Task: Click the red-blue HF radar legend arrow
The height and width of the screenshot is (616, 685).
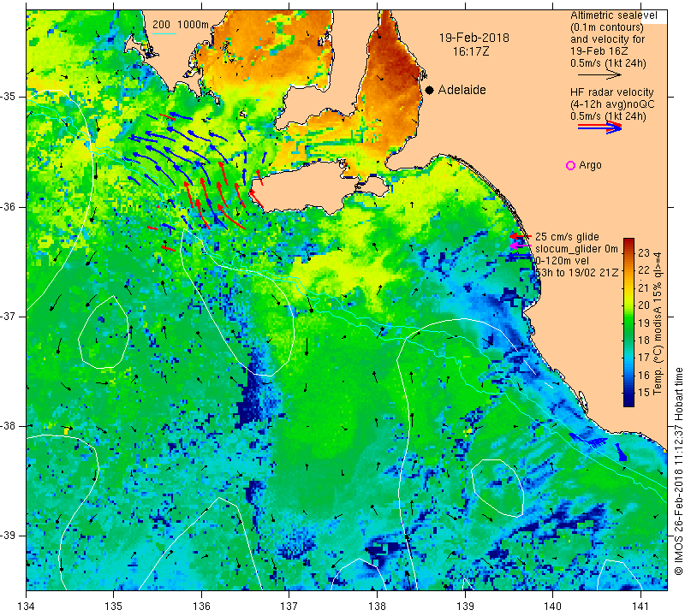Action: tap(599, 127)
